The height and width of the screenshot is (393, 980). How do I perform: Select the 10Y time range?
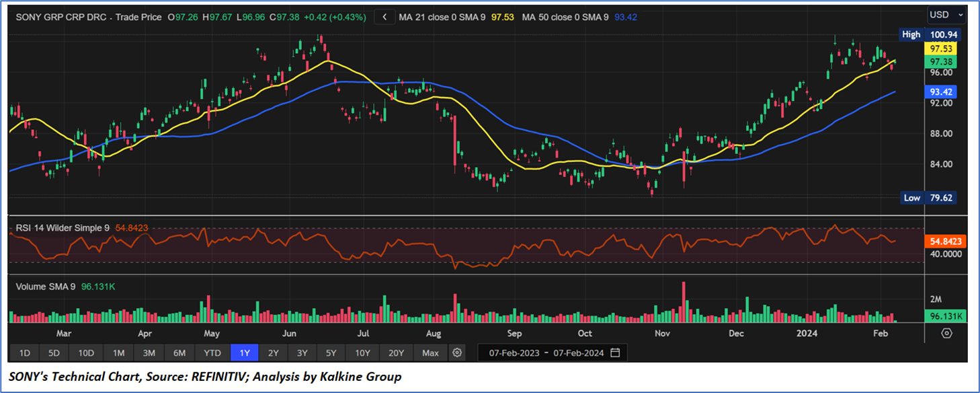pos(363,353)
